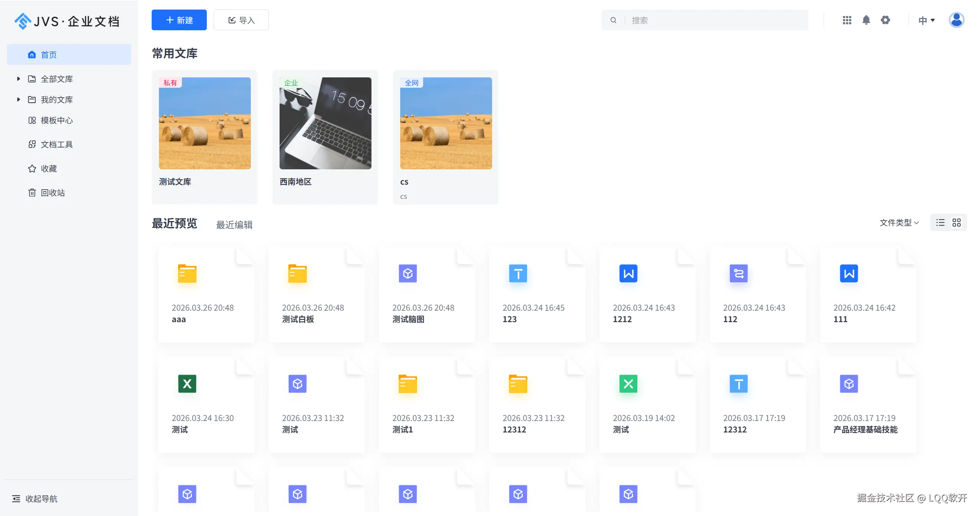Open the 112 flowchart file icon

click(738, 274)
